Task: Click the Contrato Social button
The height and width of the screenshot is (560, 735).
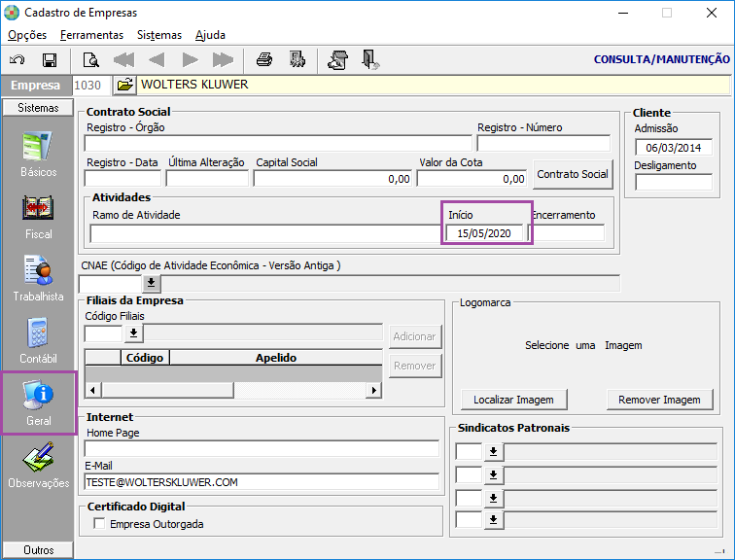Action: [x=573, y=174]
